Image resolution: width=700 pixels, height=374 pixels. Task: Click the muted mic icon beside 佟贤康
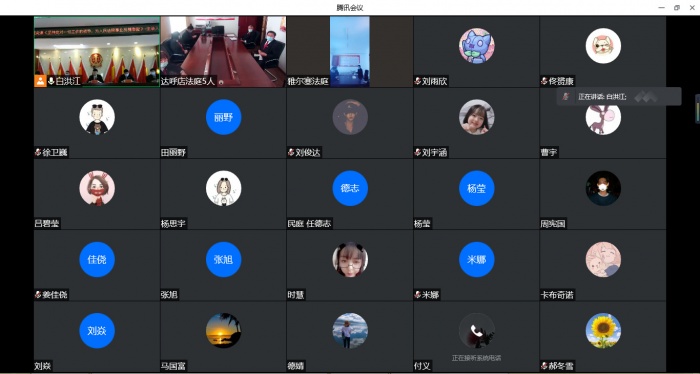(544, 81)
